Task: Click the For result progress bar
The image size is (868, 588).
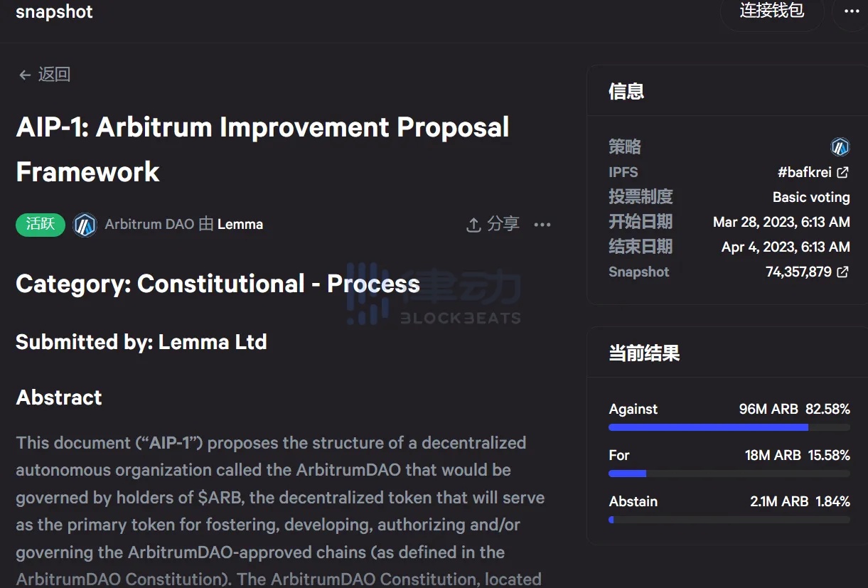Action: pos(729,474)
